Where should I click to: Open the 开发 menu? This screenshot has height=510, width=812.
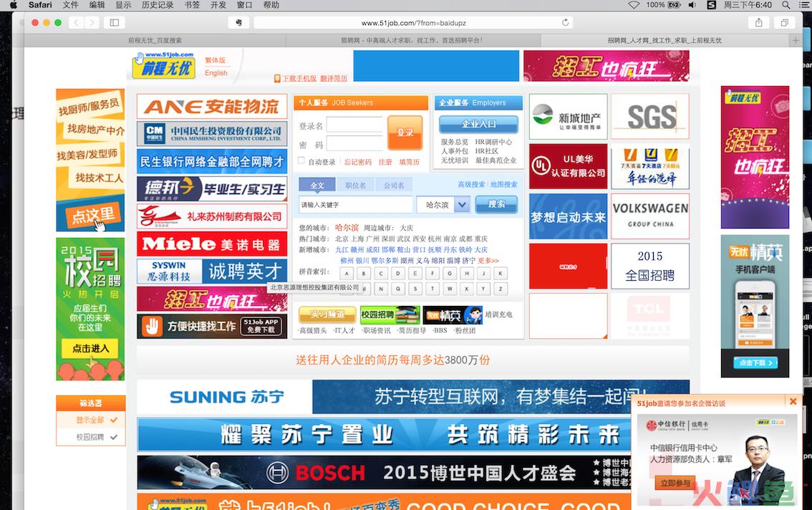pyautogui.click(x=218, y=5)
